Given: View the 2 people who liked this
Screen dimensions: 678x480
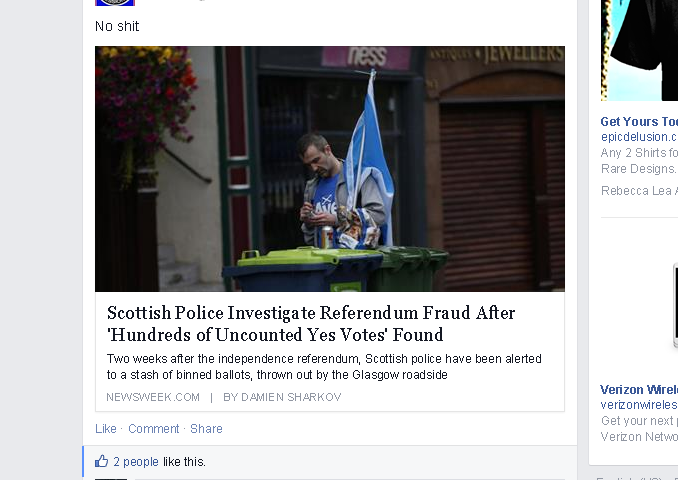Looking at the screenshot, I should [136, 462].
